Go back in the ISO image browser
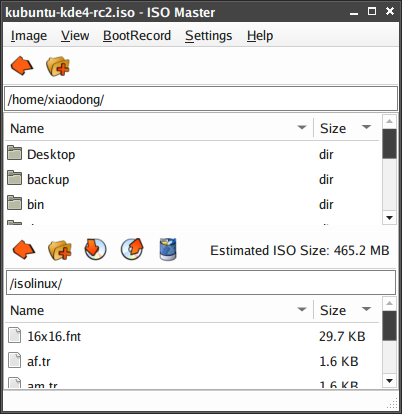This screenshot has width=402, height=414. 24,250
